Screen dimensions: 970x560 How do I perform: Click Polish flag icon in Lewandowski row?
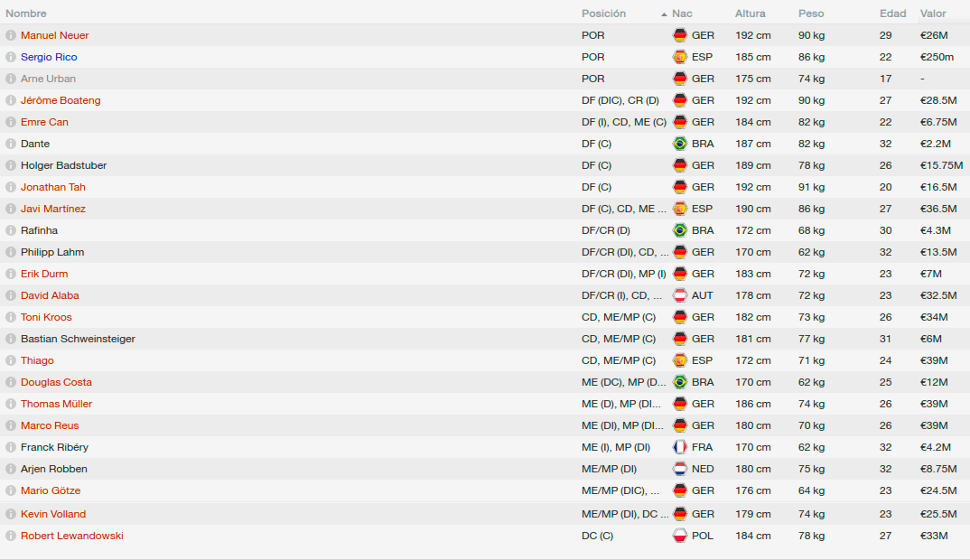coord(680,536)
